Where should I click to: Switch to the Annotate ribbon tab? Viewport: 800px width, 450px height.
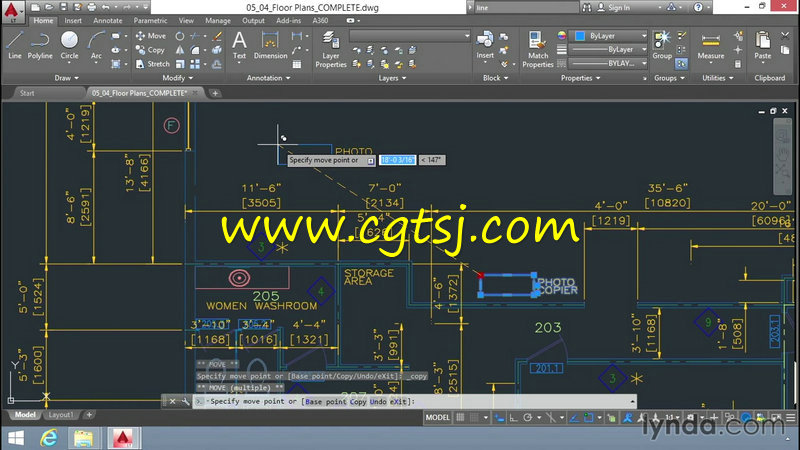tap(108, 21)
